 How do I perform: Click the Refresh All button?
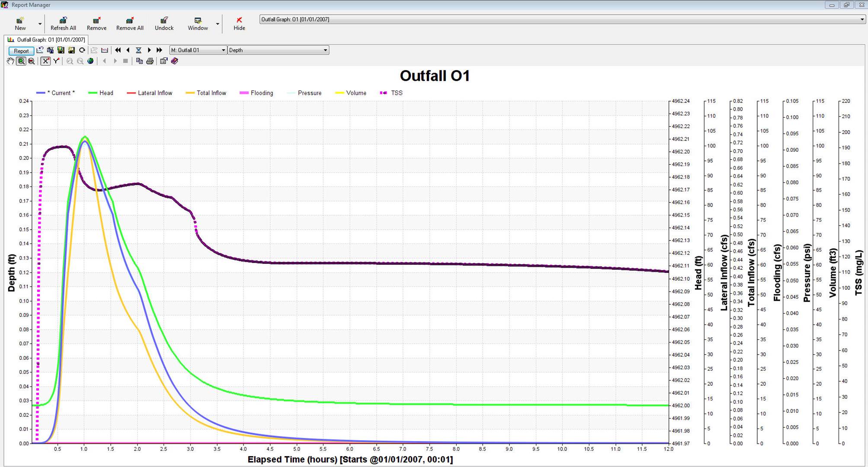[x=63, y=23]
